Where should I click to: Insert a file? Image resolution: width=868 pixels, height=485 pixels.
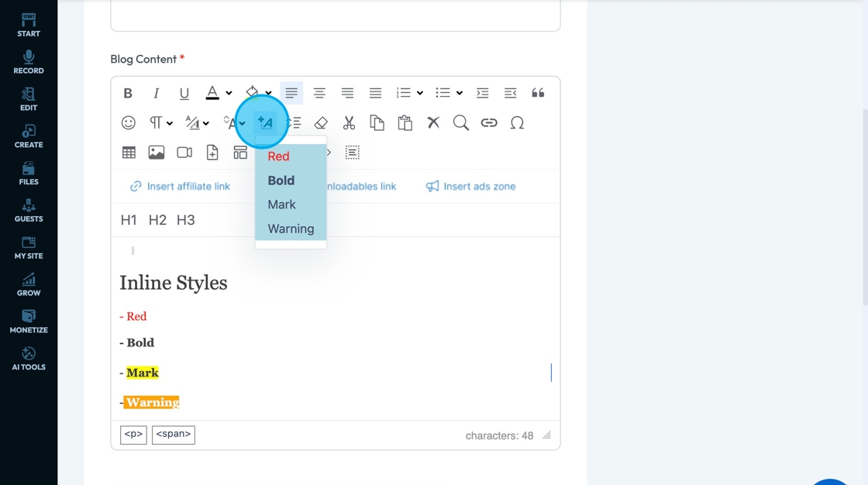pyautogui.click(x=212, y=153)
